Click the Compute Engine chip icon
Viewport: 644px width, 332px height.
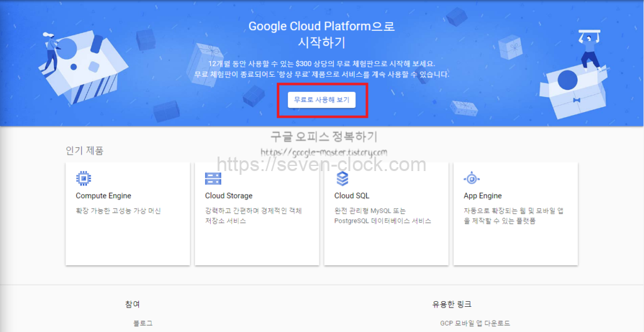click(83, 178)
